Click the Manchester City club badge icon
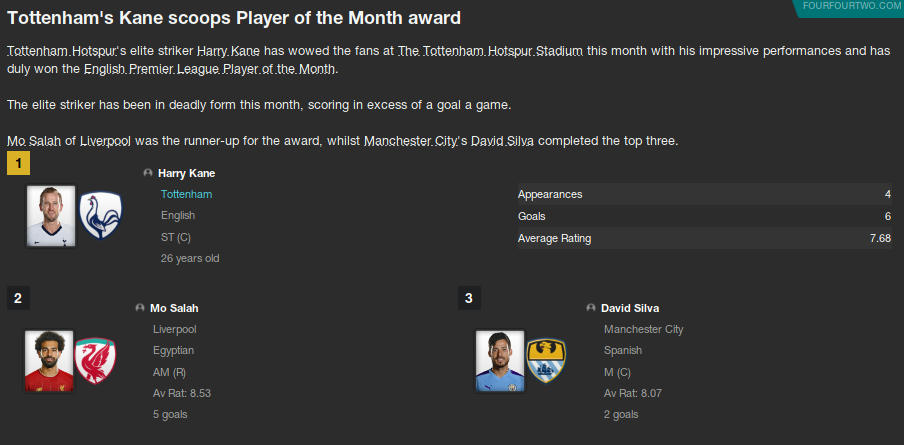This screenshot has width=904, height=445. pyautogui.click(x=547, y=360)
